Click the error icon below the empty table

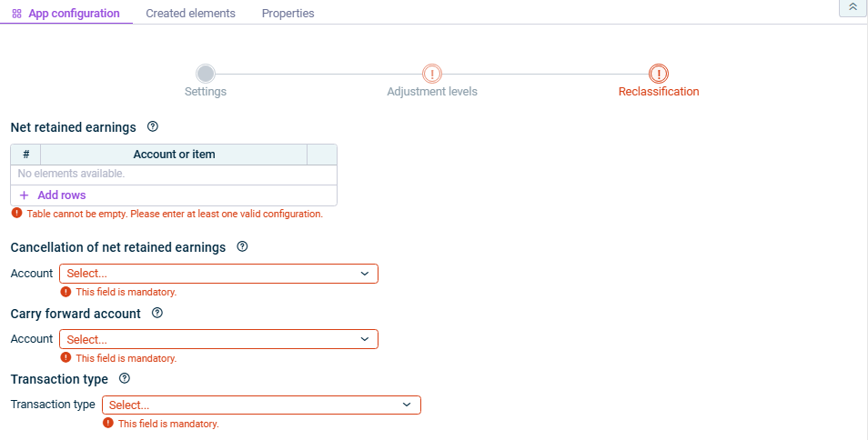[16, 214]
